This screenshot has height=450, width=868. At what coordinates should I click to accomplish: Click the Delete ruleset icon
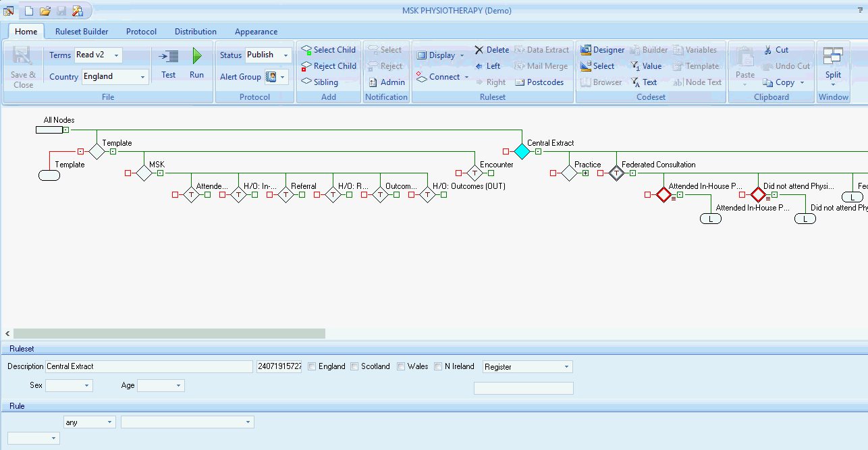click(x=479, y=50)
